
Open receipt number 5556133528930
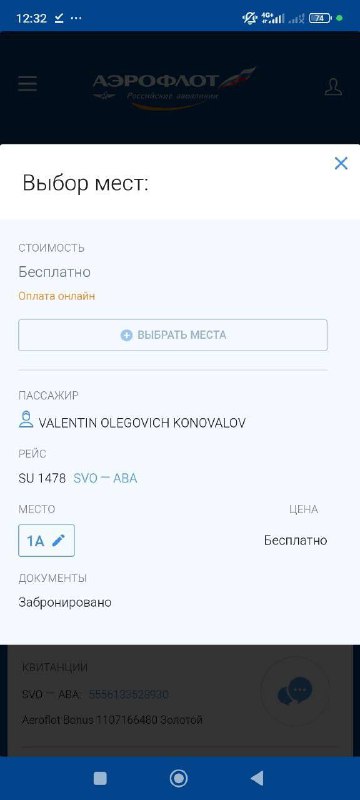(128, 694)
